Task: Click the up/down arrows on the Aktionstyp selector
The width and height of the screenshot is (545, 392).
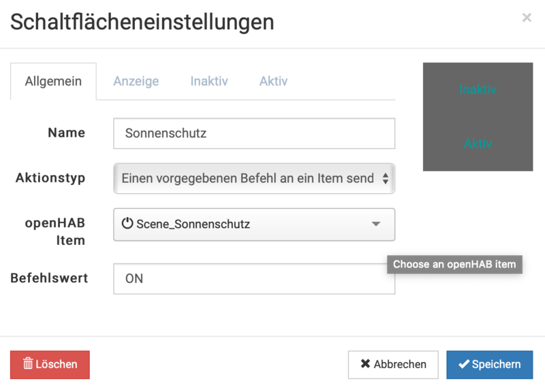Action: click(x=385, y=178)
